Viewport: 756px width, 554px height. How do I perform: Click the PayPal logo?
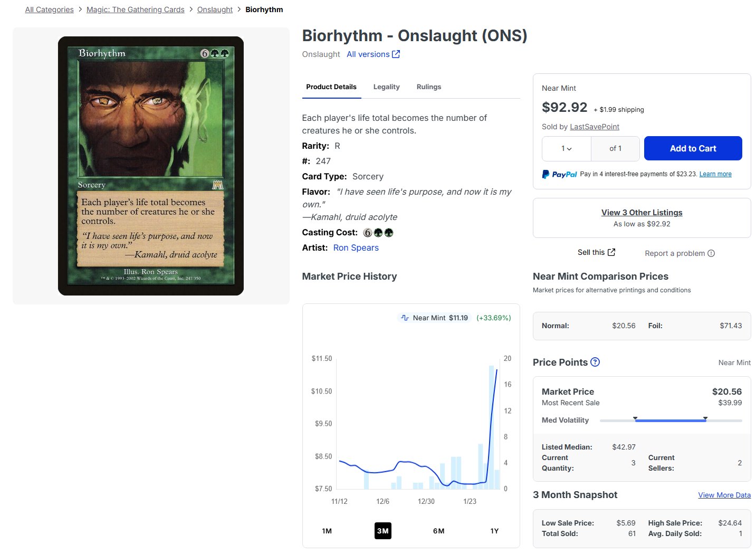tap(560, 174)
